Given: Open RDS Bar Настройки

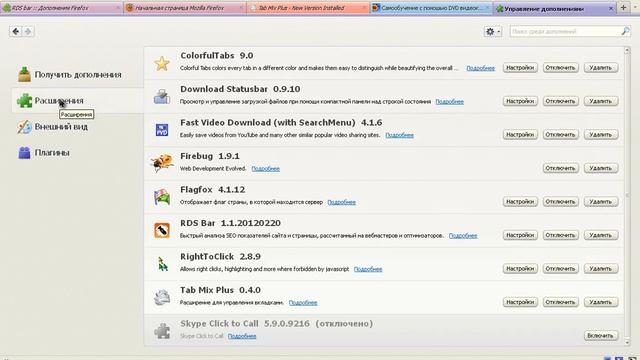Looking at the screenshot, I should point(520,235).
